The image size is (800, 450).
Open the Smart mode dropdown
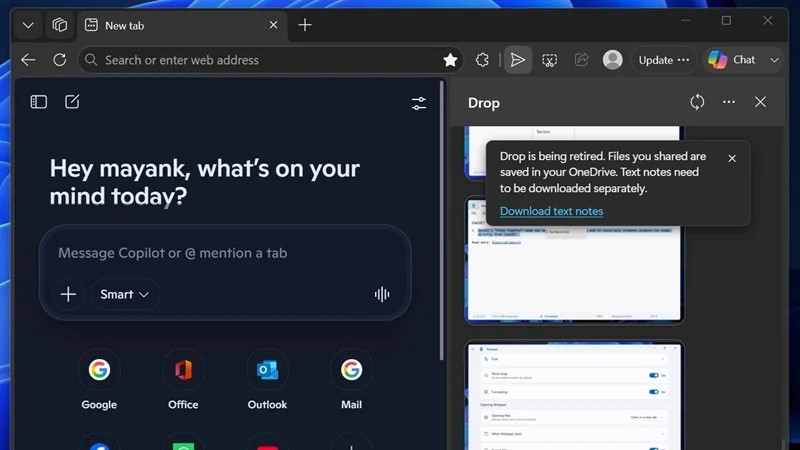125,294
